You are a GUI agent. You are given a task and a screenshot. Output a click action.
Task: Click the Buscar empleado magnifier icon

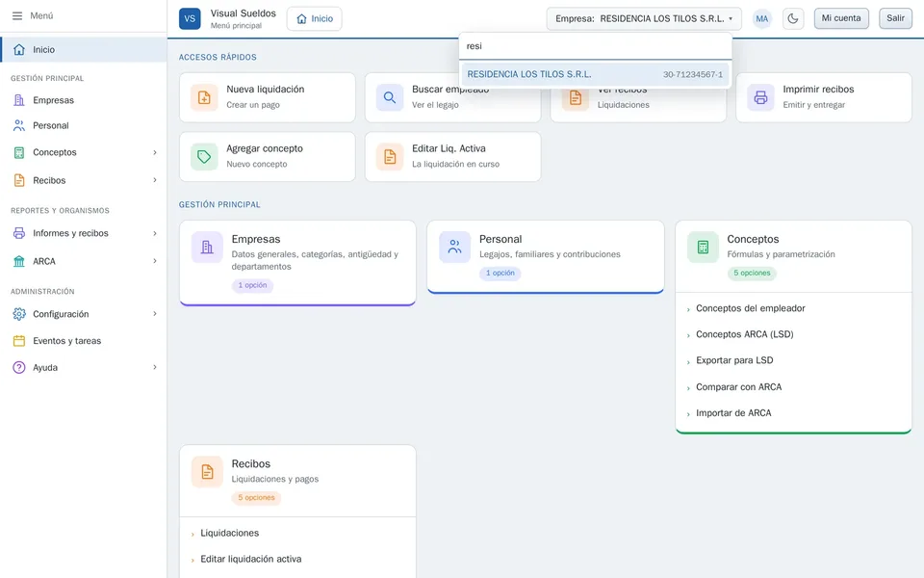pyautogui.click(x=390, y=97)
